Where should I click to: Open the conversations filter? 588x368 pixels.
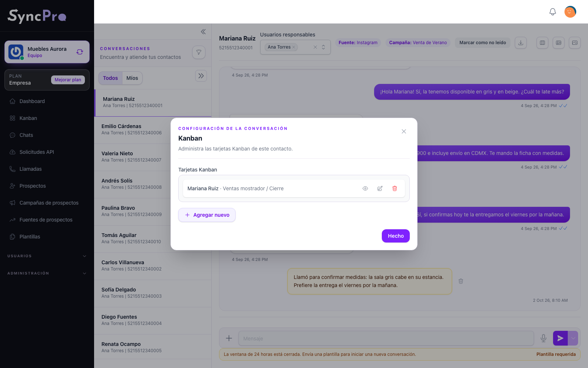pyautogui.click(x=199, y=52)
